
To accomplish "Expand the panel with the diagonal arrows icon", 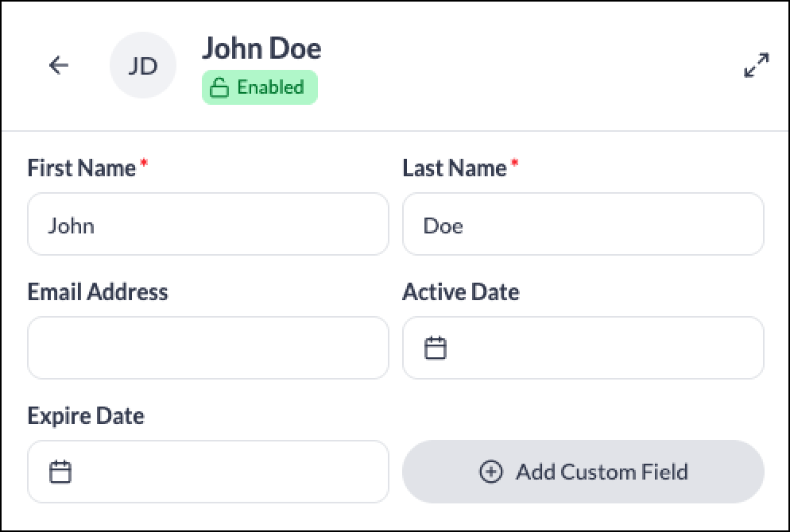I will [757, 65].
